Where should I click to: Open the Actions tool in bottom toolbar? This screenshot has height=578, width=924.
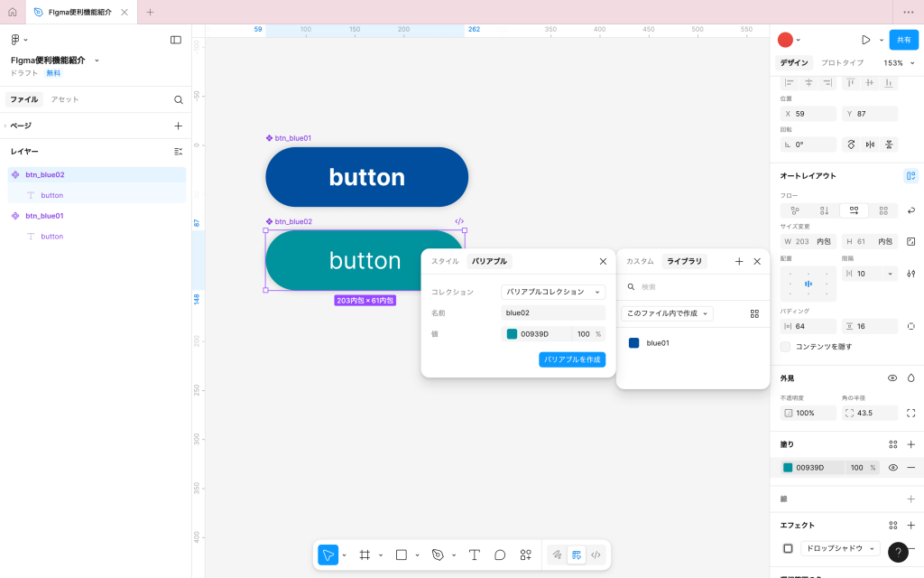[525, 555]
